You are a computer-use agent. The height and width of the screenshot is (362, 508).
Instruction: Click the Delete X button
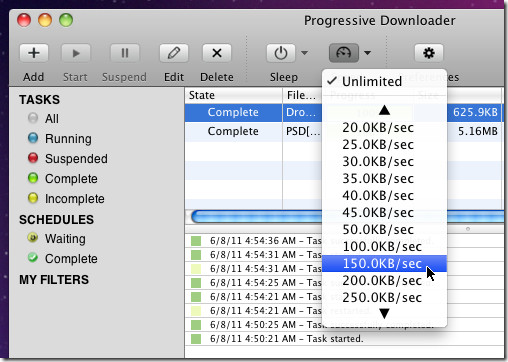pos(217,53)
